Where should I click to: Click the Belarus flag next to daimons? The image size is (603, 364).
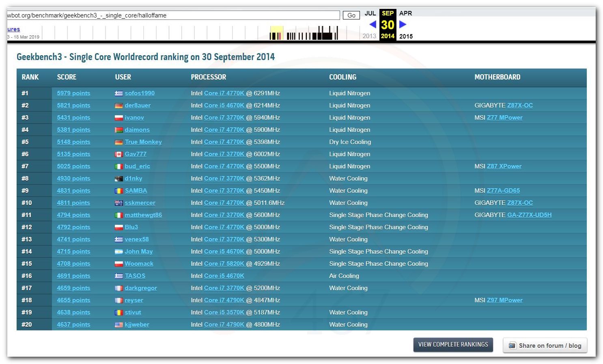(118, 130)
